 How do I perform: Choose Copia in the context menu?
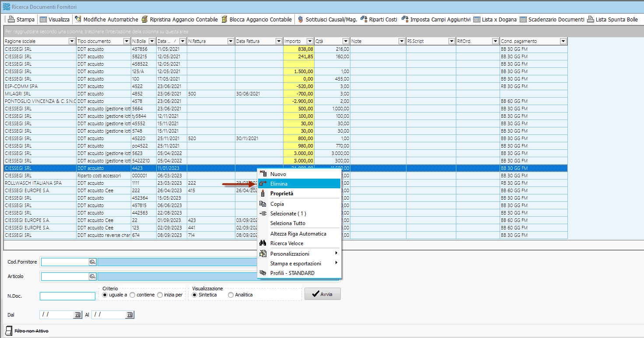(299, 204)
